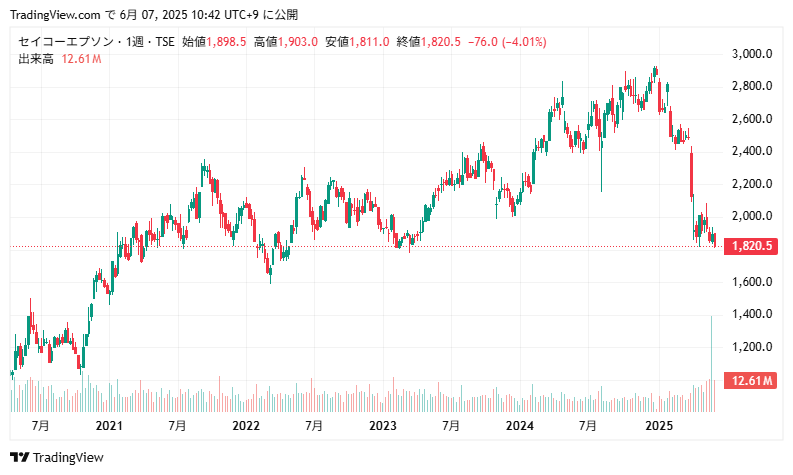Click the −76.0 (−4.01%) change value
This screenshot has height=475, width=793.
click(x=507, y=41)
